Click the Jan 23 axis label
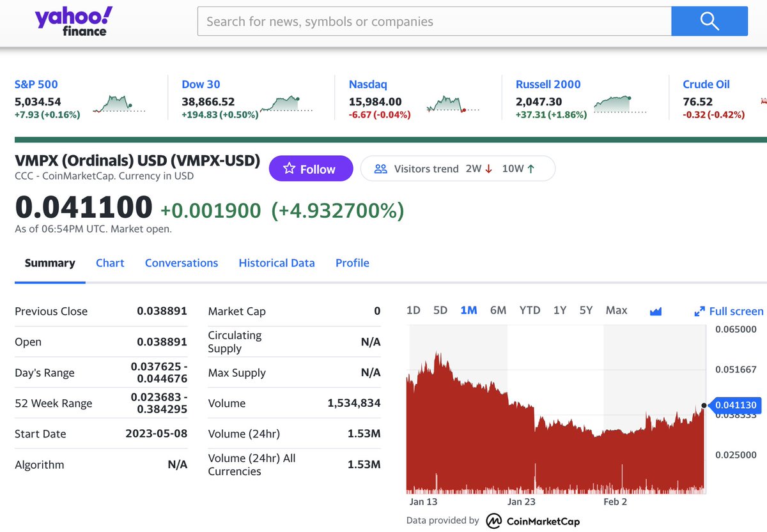This screenshot has width=767, height=532. point(521,502)
